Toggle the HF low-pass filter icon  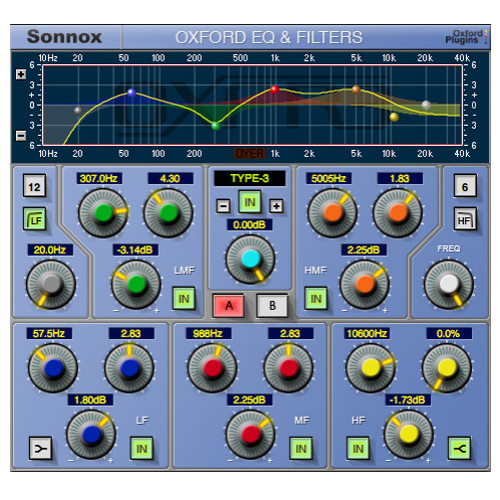tap(465, 219)
